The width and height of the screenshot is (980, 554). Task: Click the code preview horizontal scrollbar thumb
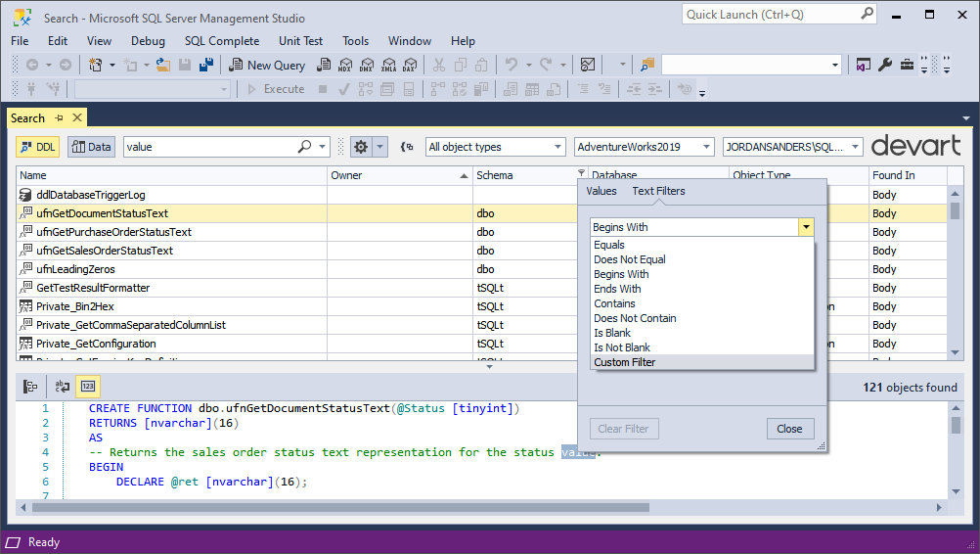click(x=340, y=508)
